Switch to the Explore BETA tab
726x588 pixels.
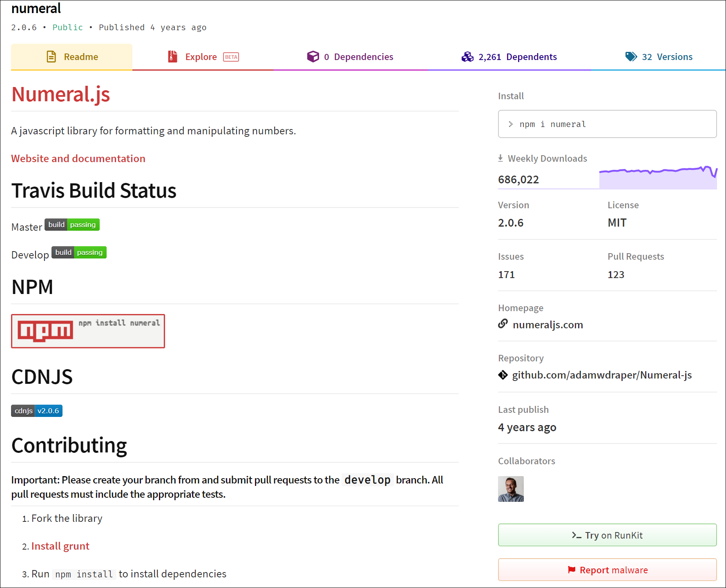point(203,57)
